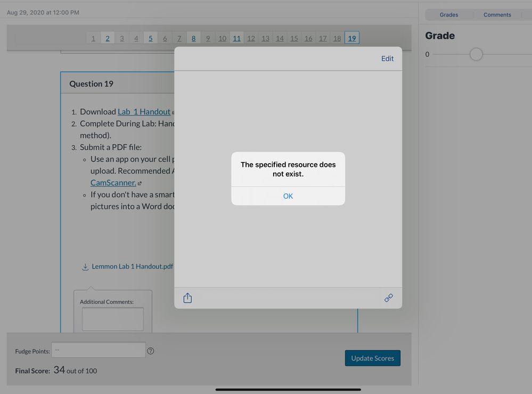The height and width of the screenshot is (394, 532).
Task: Click the Fudge Points help question mark icon
Action: pyautogui.click(x=151, y=351)
